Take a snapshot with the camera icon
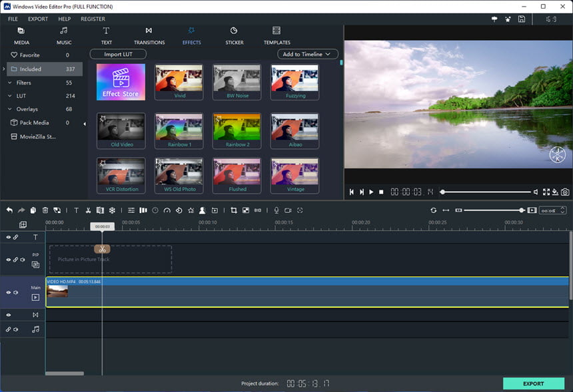The width and height of the screenshot is (573, 392). (565, 192)
